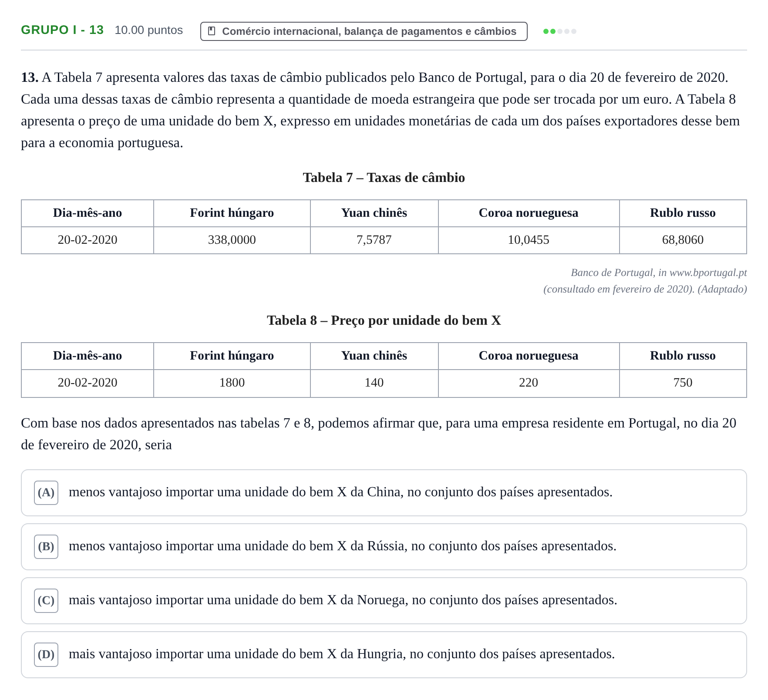The height and width of the screenshot is (700, 768).
Task: Click the Tabela 8 – Preço por unidade title
Action: (384, 320)
